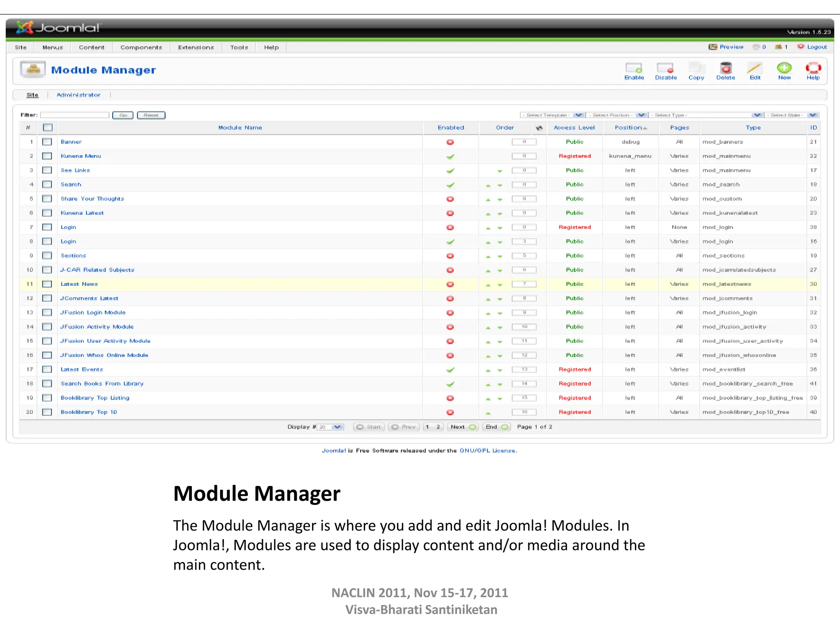The height and width of the screenshot is (630, 840).
Task: Open the GNU/GPL License link
Action: pyautogui.click(x=487, y=450)
